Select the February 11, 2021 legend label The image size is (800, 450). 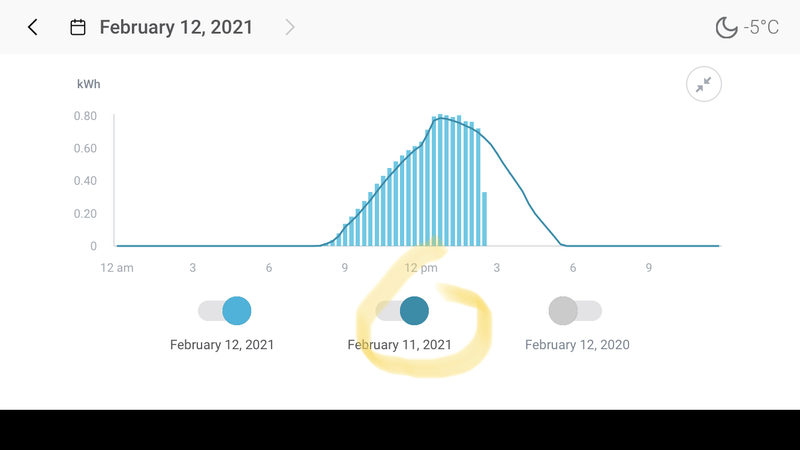point(399,345)
